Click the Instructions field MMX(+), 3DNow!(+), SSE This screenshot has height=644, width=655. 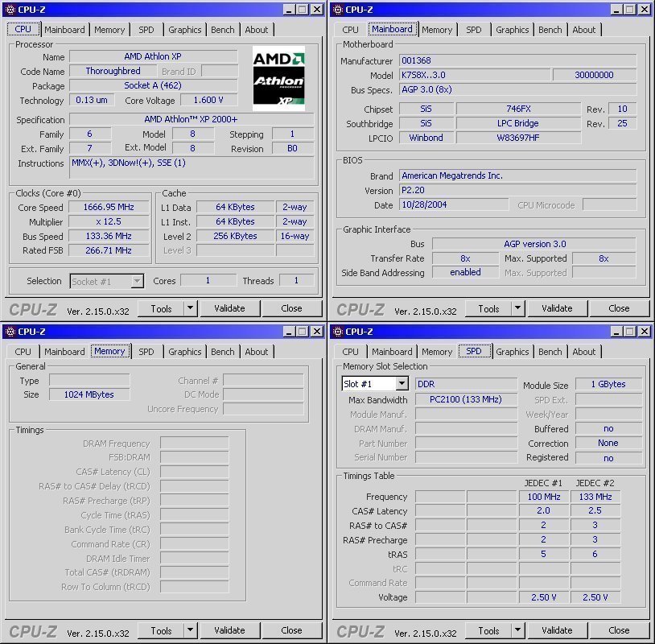pos(192,167)
